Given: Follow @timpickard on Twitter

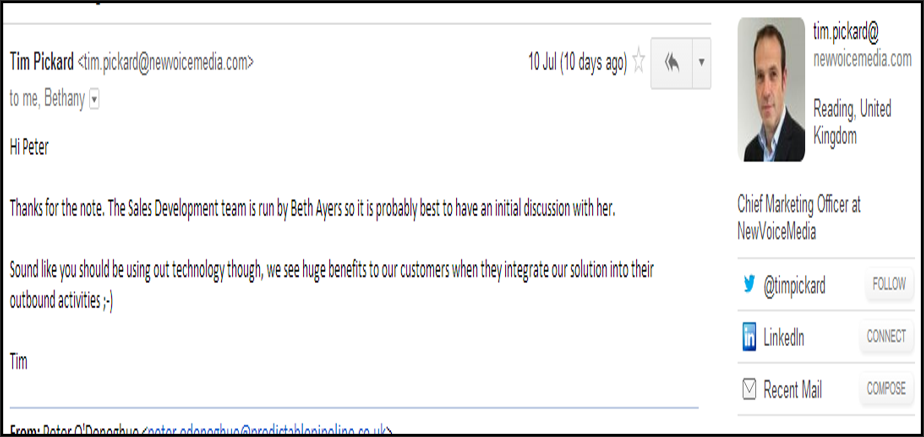Looking at the screenshot, I should [x=889, y=285].
